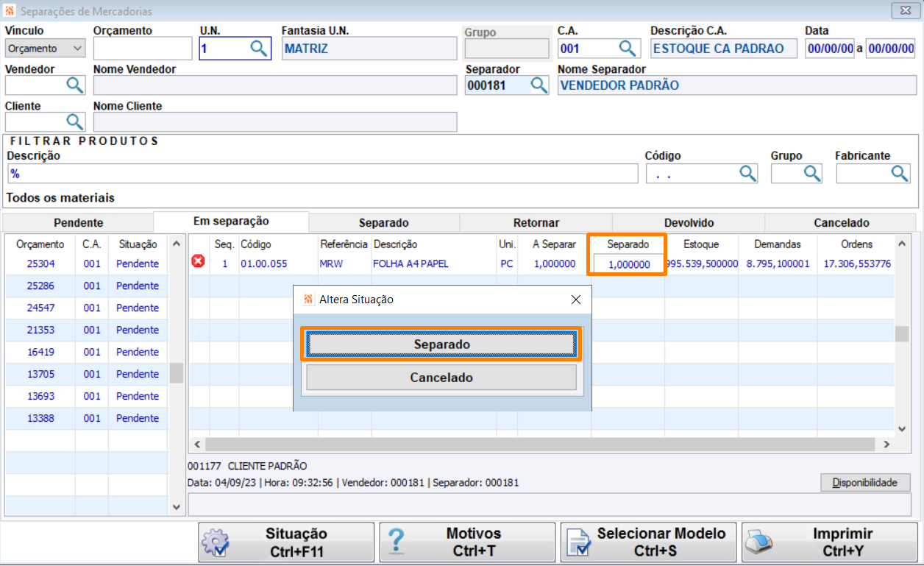The height and width of the screenshot is (566, 924).
Task: Click the Grupo filter magnifier icon
Action: [812, 174]
